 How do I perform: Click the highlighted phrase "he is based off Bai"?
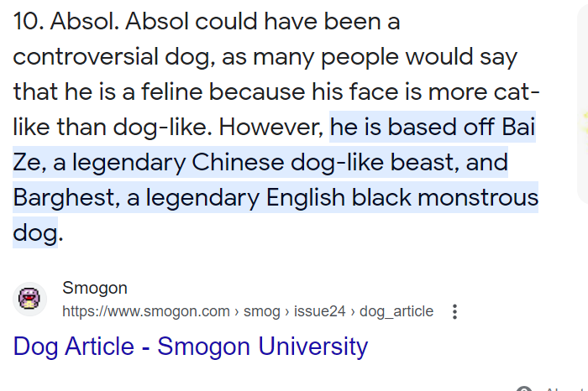click(x=433, y=127)
